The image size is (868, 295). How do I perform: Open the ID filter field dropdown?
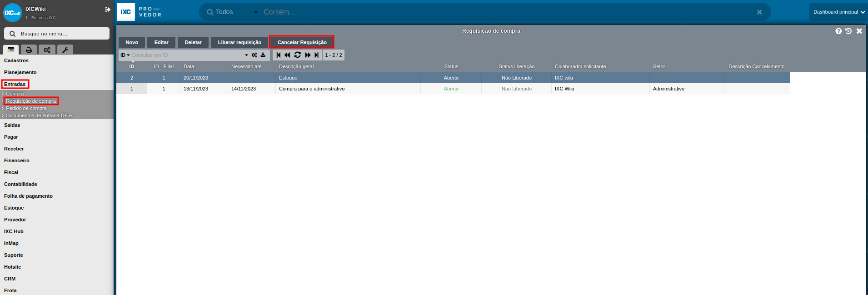click(125, 55)
